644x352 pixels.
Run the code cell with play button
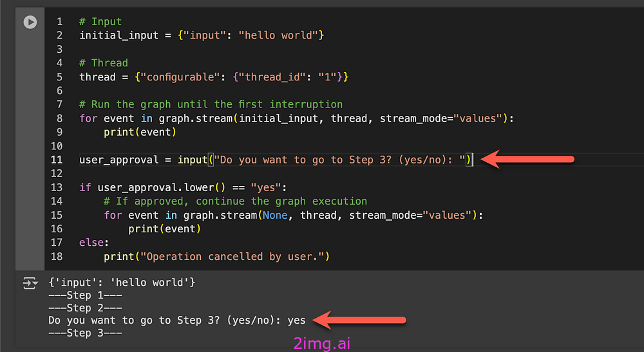click(30, 22)
